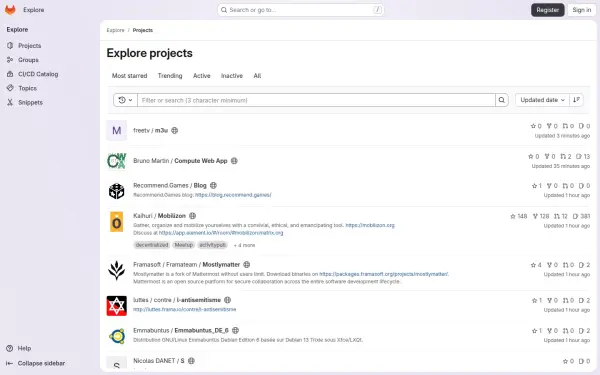Click the public globe icon beside m3u

(x=174, y=130)
